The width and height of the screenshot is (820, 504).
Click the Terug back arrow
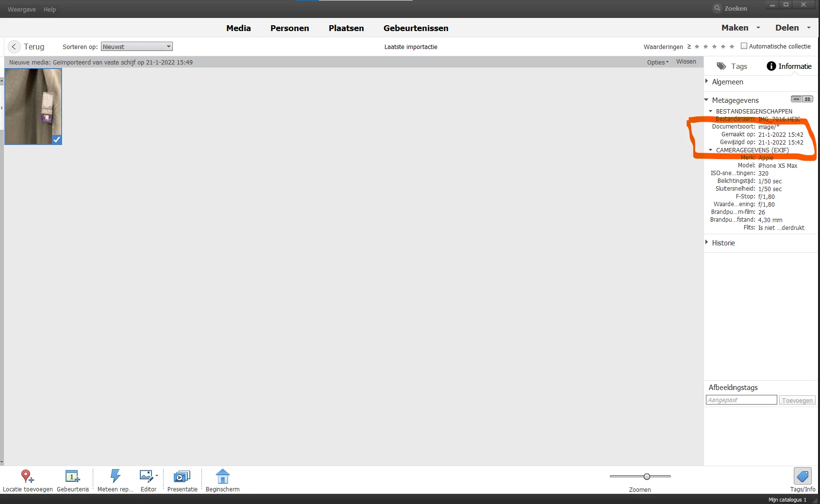[14, 47]
